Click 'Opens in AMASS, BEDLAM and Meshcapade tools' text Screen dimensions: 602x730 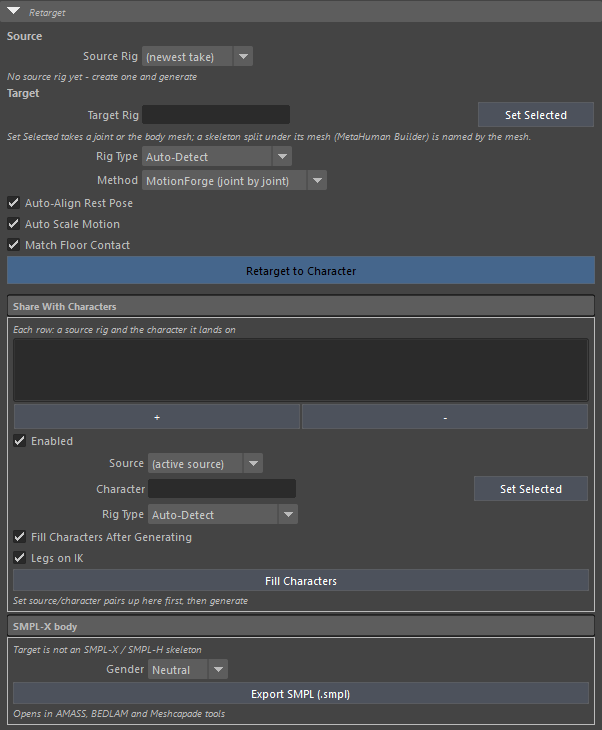point(119,713)
